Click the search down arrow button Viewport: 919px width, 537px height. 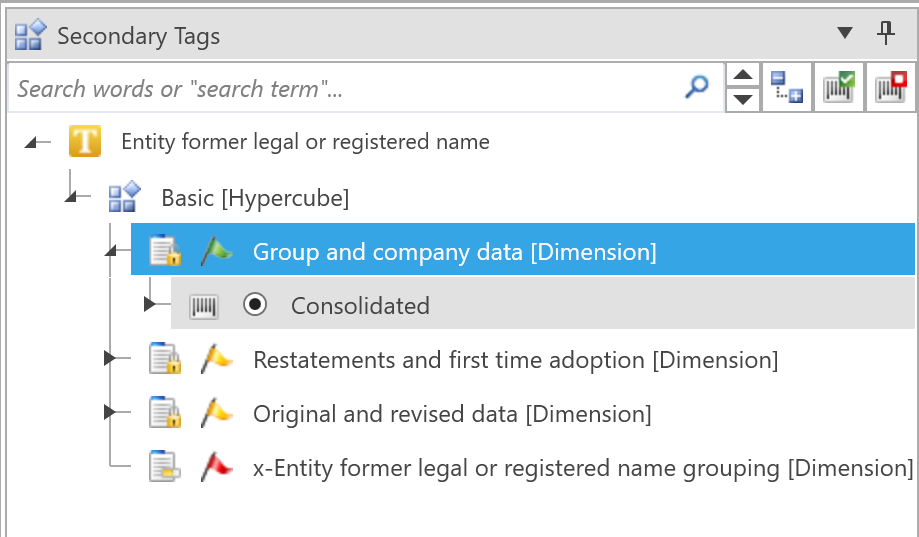[742, 99]
